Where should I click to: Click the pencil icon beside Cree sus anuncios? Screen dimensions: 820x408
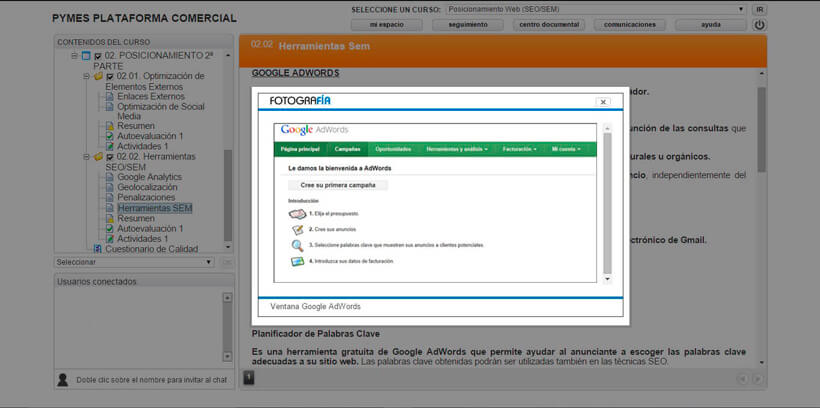(x=298, y=230)
